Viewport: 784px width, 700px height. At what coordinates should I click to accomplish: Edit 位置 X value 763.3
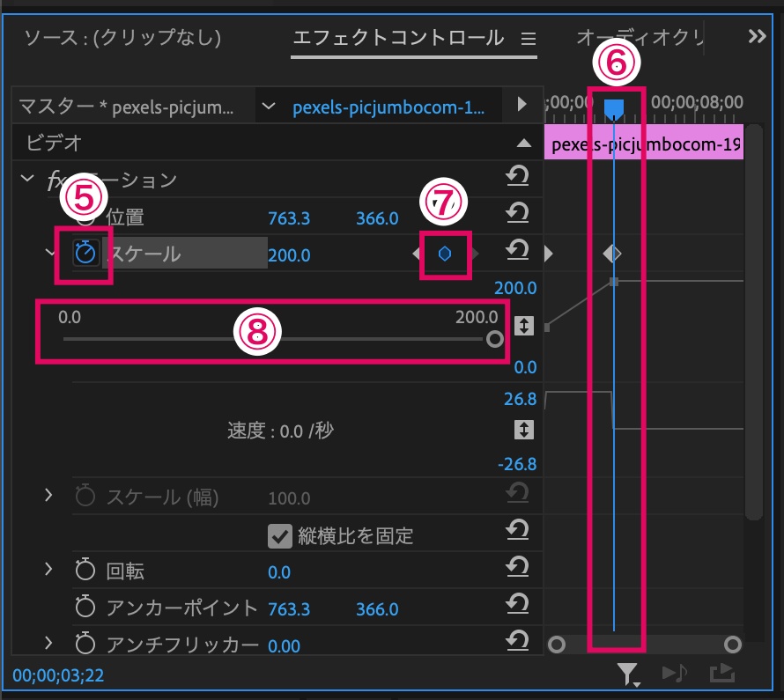tap(289, 218)
